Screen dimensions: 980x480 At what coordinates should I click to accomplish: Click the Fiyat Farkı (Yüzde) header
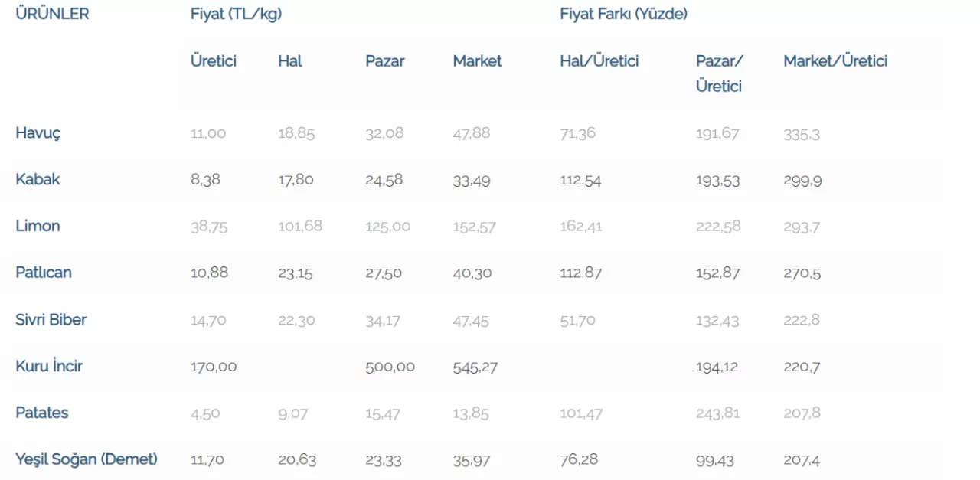623,14
